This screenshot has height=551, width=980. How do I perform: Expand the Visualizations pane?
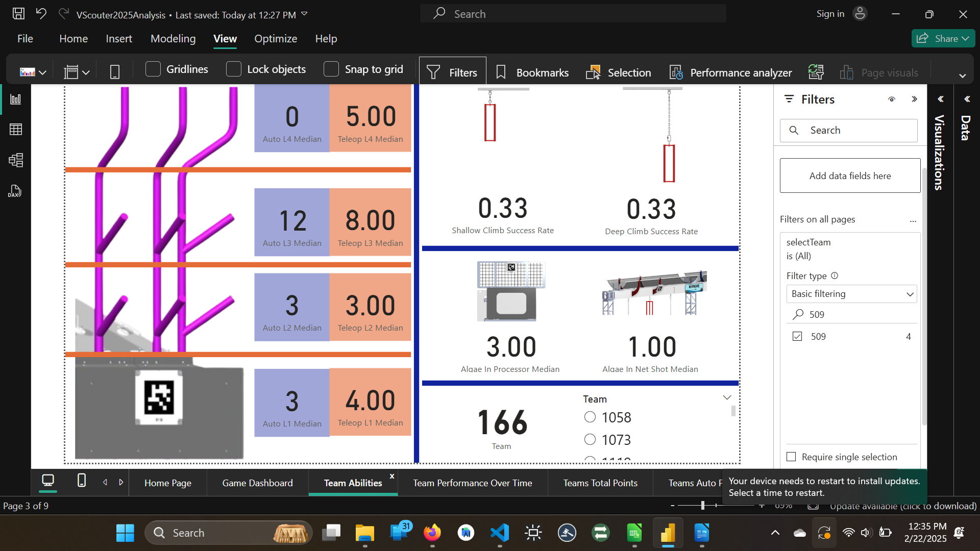pyautogui.click(x=940, y=99)
